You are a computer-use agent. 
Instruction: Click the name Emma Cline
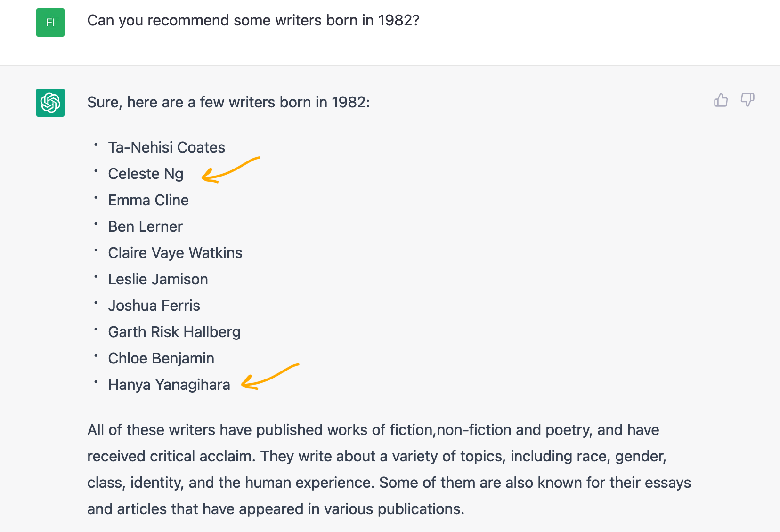148,200
